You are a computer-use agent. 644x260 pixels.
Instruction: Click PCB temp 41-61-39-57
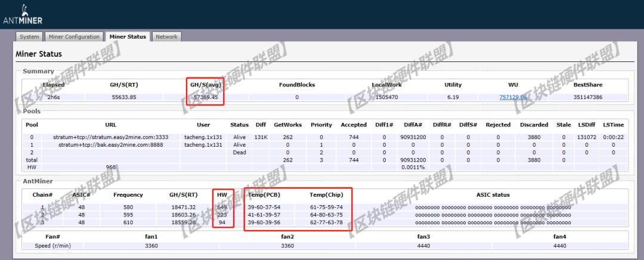pyautogui.click(x=264, y=215)
